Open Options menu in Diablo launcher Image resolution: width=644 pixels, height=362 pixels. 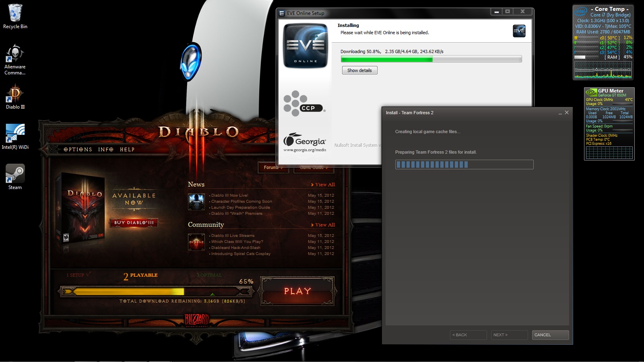click(x=78, y=149)
